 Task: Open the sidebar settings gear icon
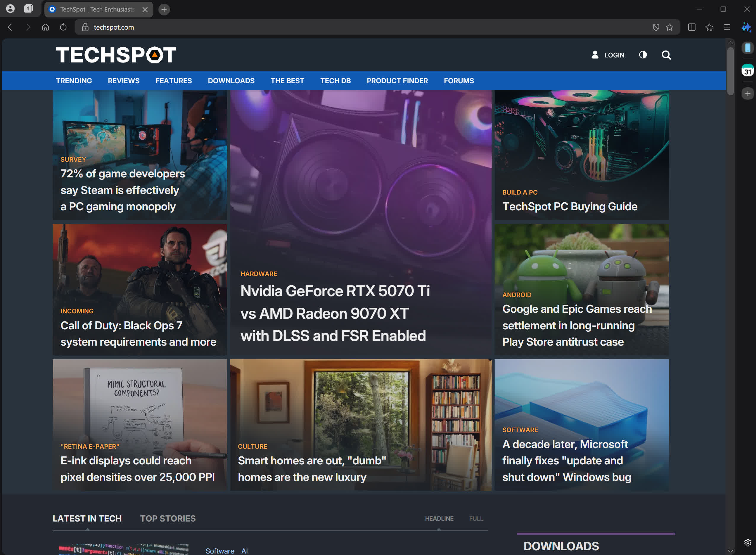tap(748, 542)
